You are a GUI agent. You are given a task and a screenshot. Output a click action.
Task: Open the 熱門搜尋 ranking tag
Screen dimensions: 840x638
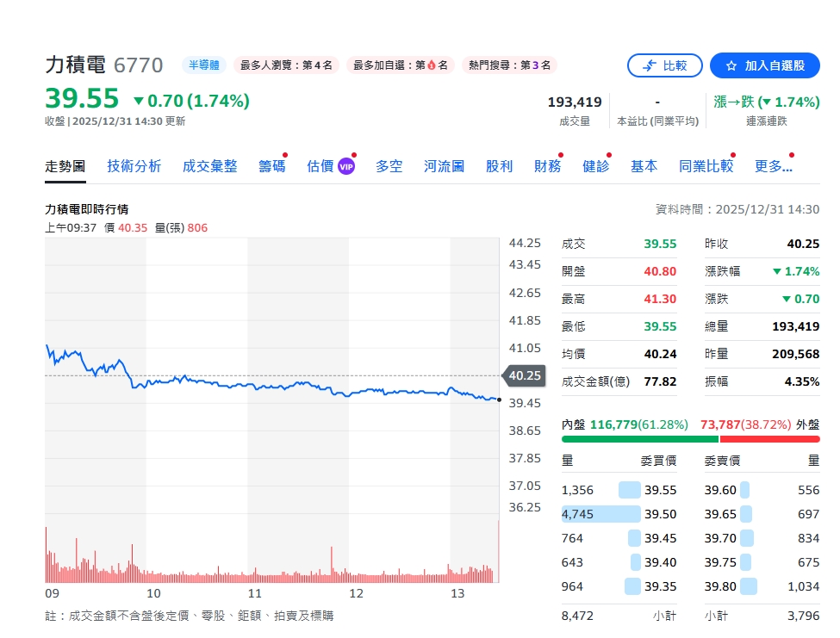pos(509,65)
